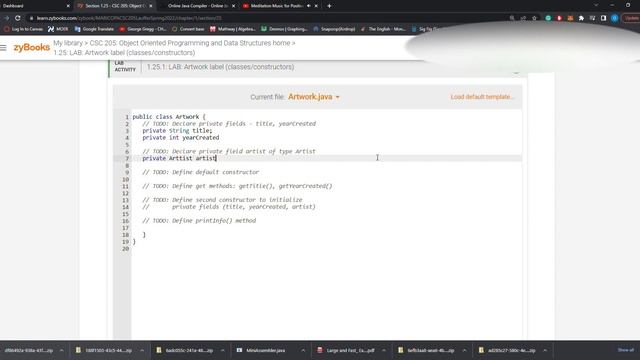
Task: Click the browser forward arrow
Action: [7, 18]
